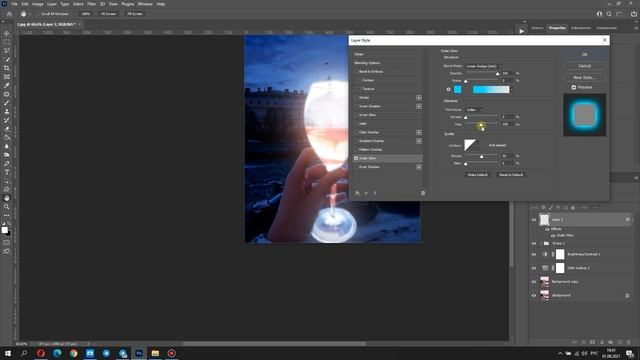Click the fx icon in Layer Style dialog
This screenshot has width=640, height=360.
pyautogui.click(x=358, y=193)
